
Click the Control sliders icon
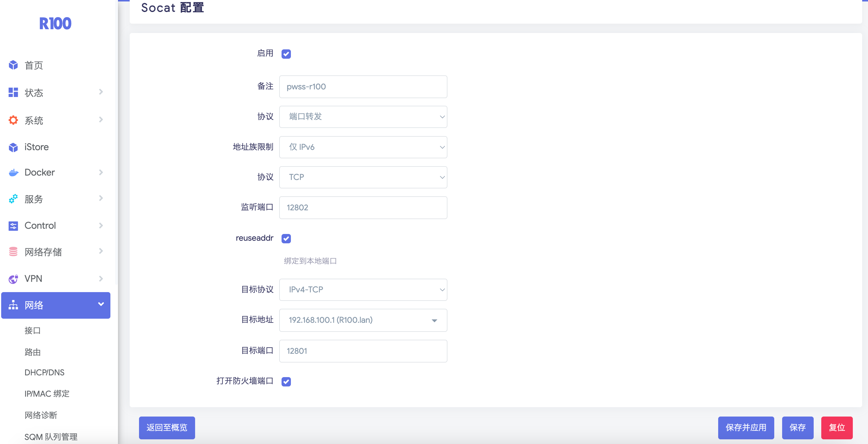[13, 226]
